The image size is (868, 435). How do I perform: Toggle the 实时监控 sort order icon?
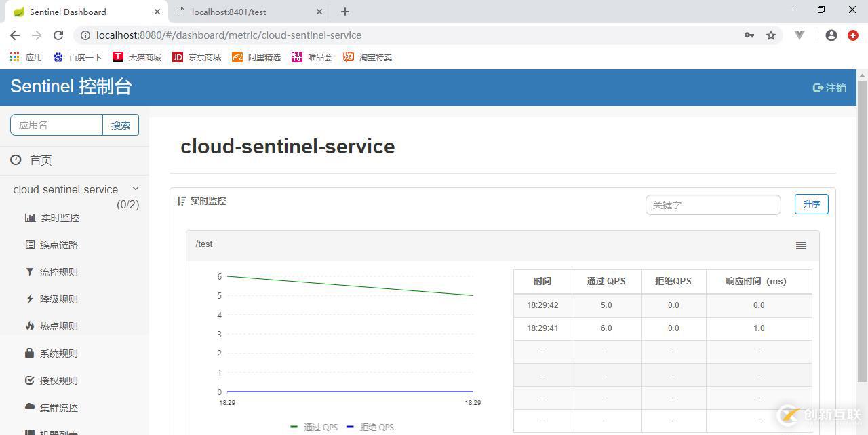click(x=181, y=201)
